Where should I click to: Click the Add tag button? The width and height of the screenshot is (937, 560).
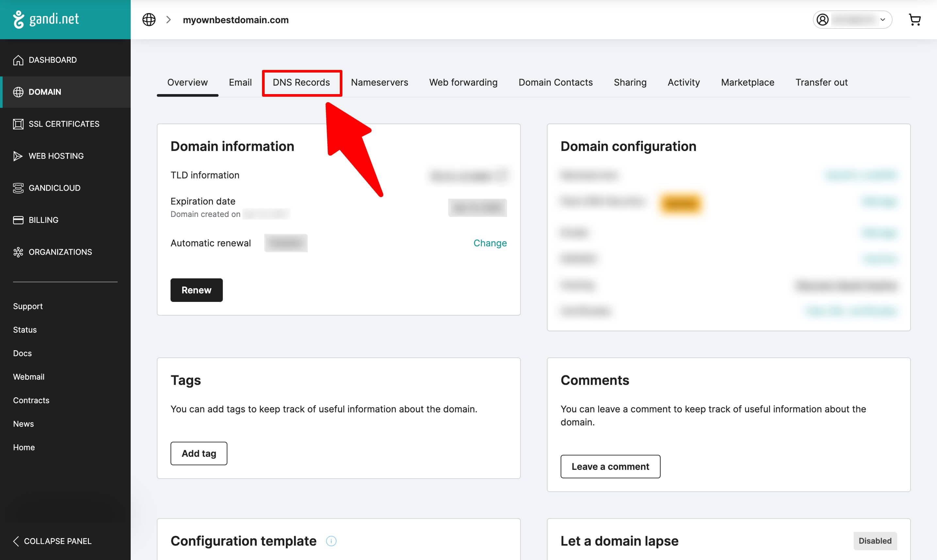pos(199,453)
